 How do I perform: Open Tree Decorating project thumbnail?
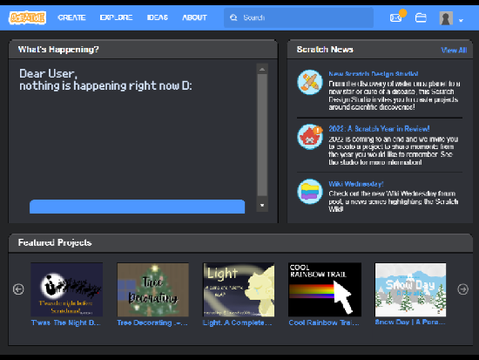(153, 289)
